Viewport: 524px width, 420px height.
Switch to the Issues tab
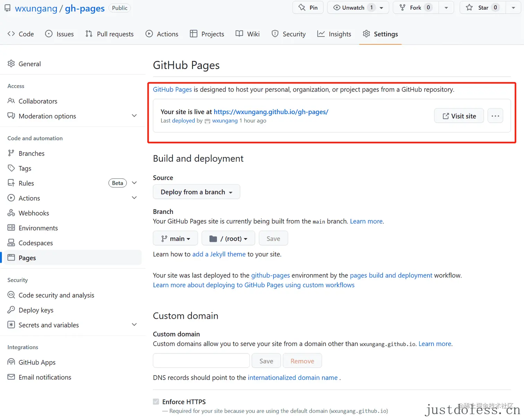(x=60, y=34)
